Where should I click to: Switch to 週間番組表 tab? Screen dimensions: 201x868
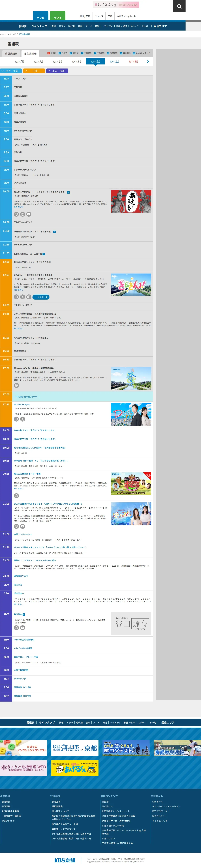[11, 54]
